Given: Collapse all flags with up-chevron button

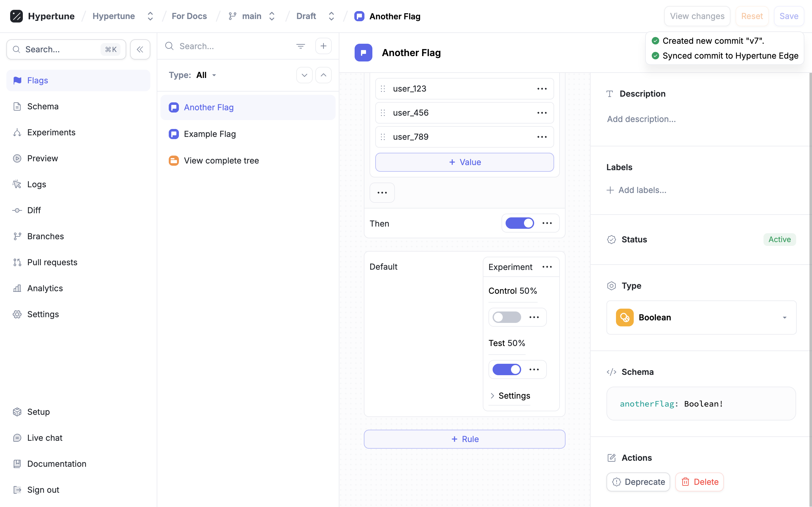Looking at the screenshot, I should [x=323, y=75].
